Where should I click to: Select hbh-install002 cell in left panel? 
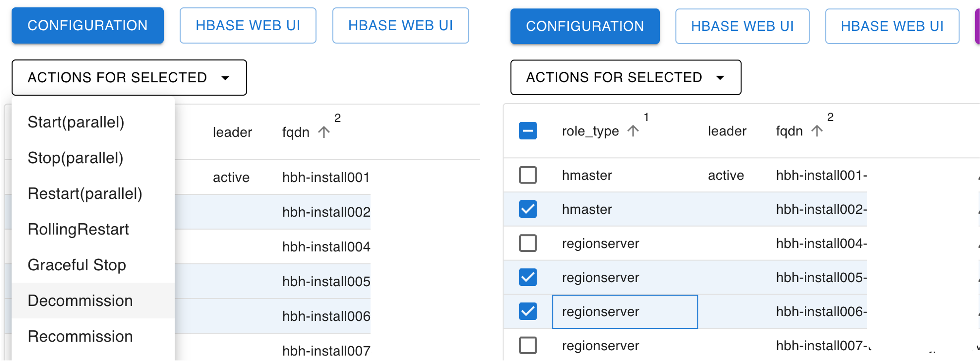pyautogui.click(x=327, y=212)
